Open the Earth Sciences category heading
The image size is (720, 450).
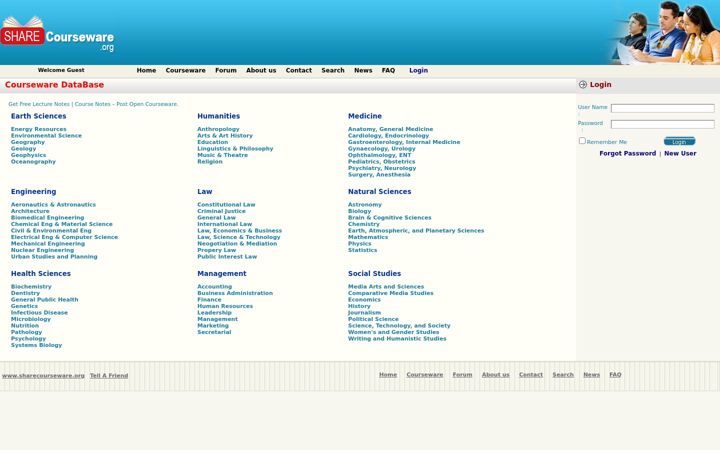pos(39,116)
